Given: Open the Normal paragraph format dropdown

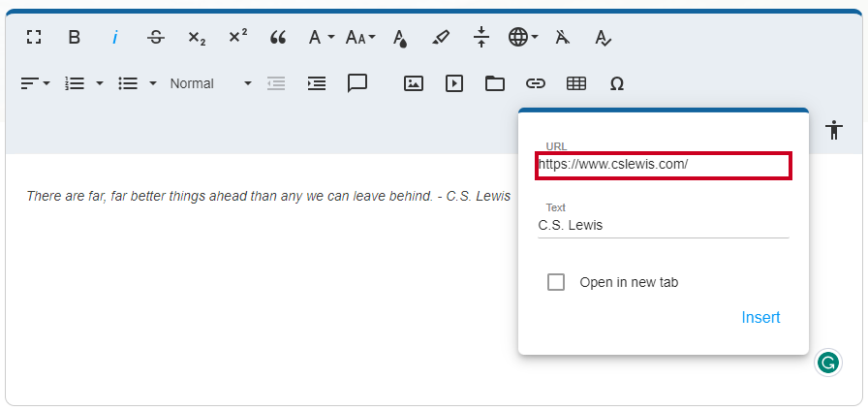Looking at the screenshot, I should point(211,83).
